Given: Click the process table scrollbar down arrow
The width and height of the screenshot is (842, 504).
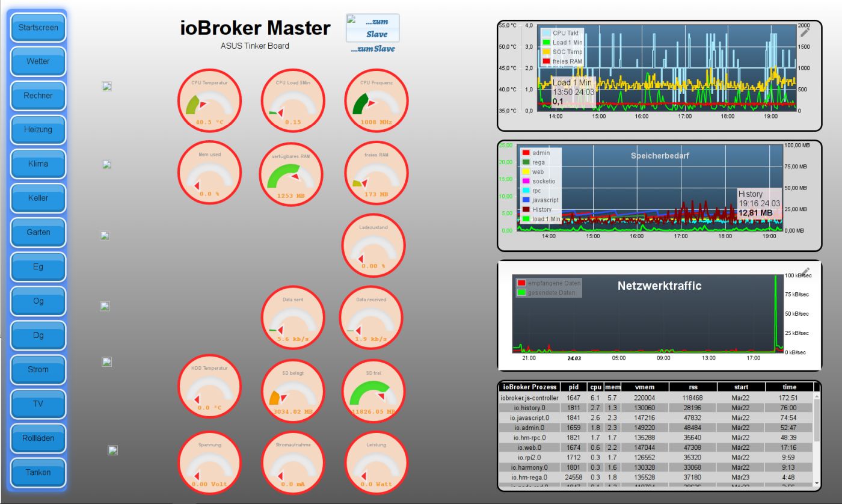Looking at the screenshot, I should [817, 483].
